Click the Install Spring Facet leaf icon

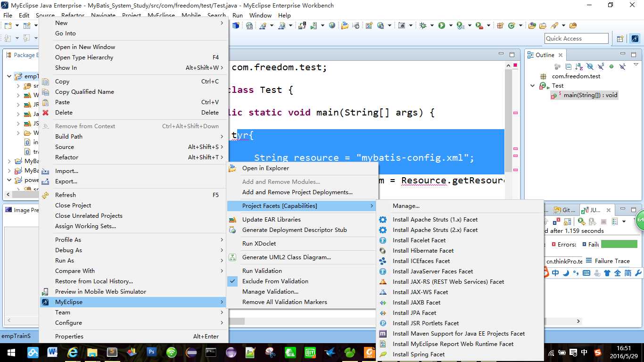(x=383, y=354)
